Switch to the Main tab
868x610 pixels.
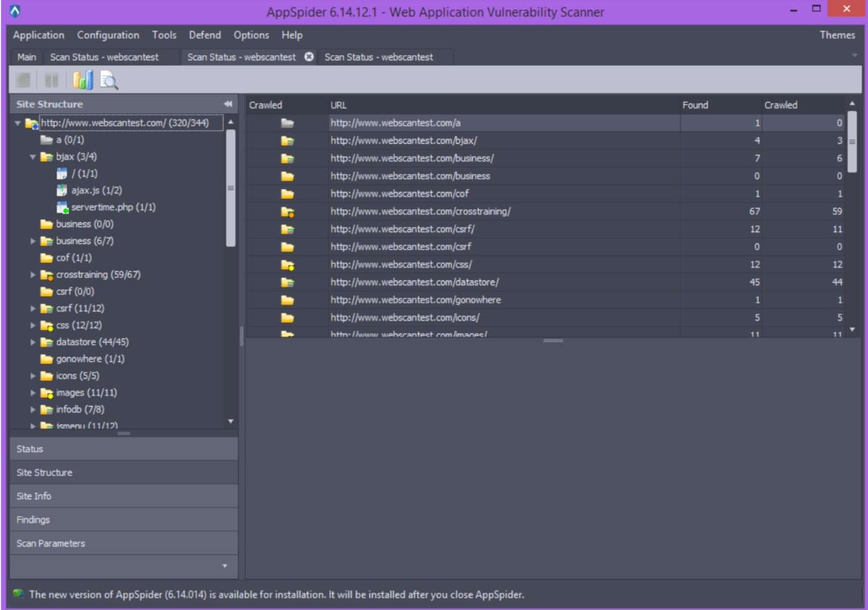pos(27,57)
